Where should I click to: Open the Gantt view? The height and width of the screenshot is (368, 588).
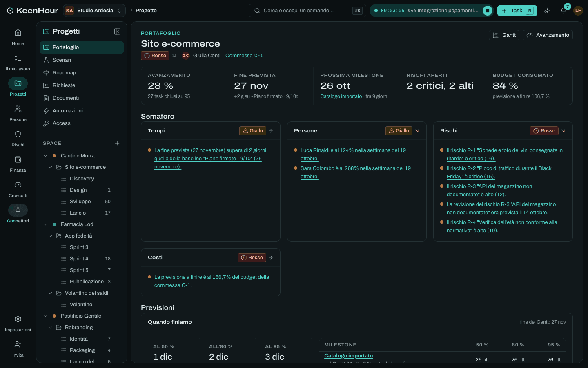point(504,35)
